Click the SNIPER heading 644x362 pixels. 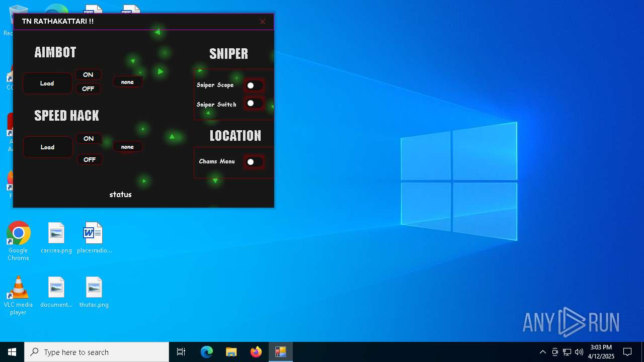point(229,54)
